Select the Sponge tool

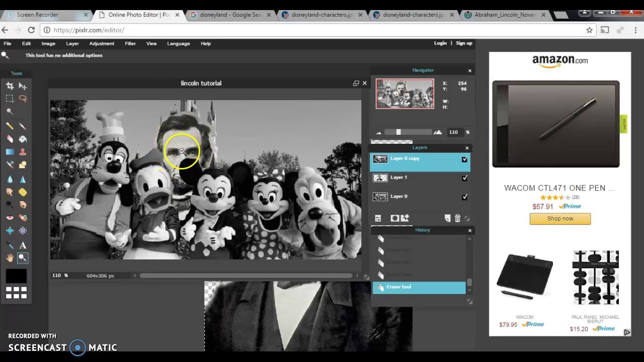23,192
